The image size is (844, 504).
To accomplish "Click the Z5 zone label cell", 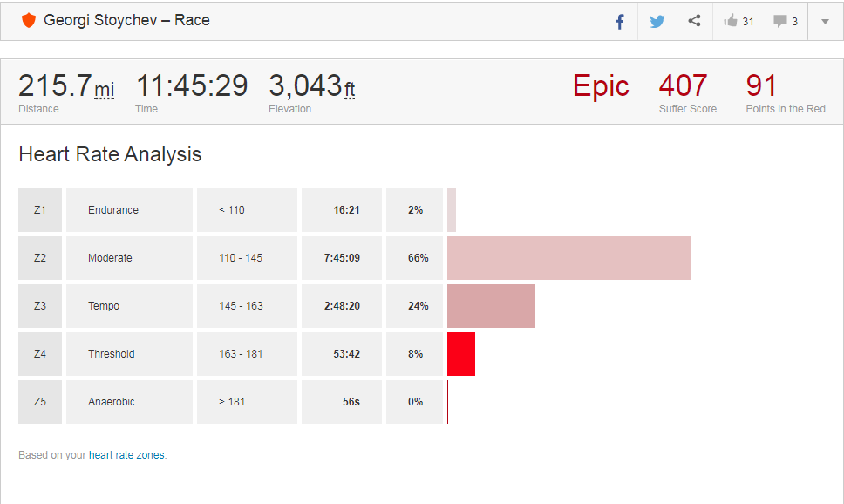I will pyautogui.click(x=40, y=402).
